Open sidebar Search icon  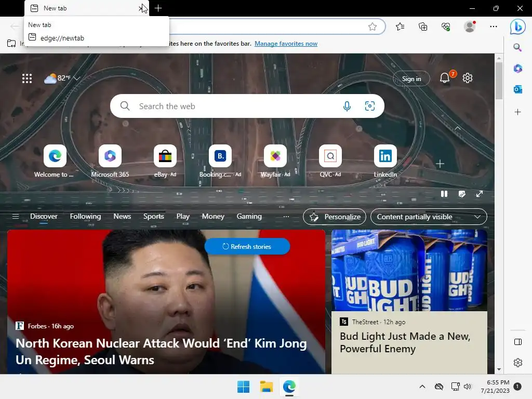[x=517, y=47]
